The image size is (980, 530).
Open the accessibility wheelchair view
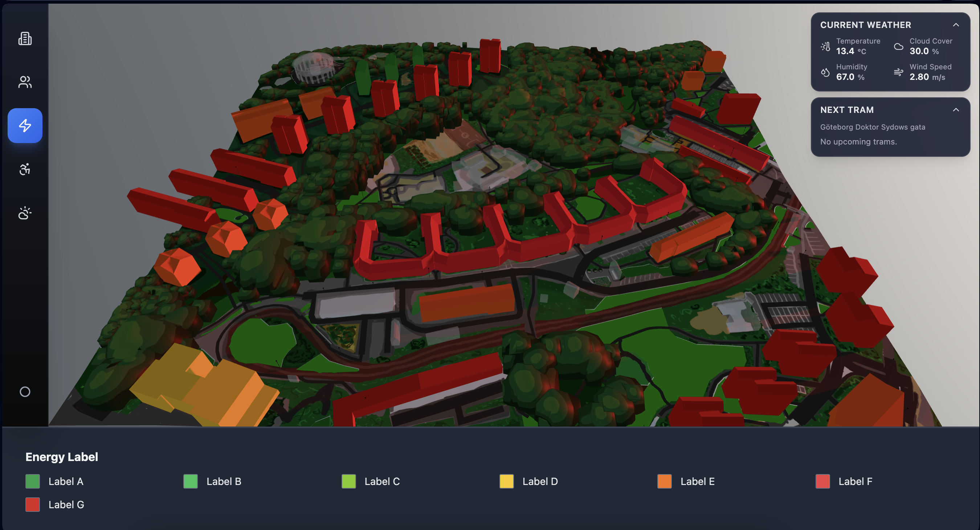pyautogui.click(x=25, y=169)
